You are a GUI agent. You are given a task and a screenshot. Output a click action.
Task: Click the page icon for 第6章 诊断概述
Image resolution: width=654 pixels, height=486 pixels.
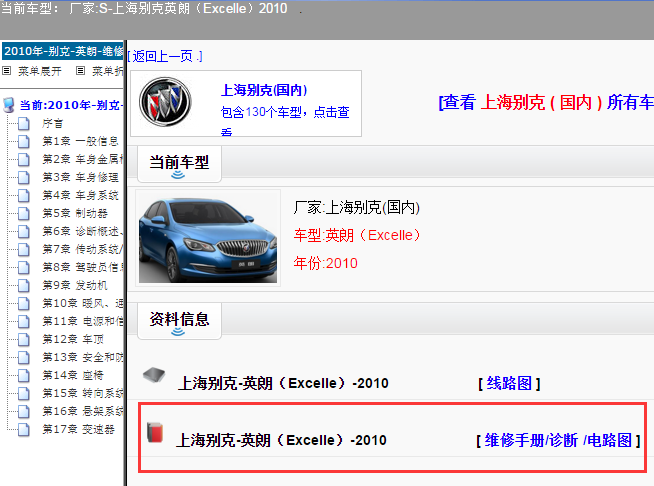point(24,231)
